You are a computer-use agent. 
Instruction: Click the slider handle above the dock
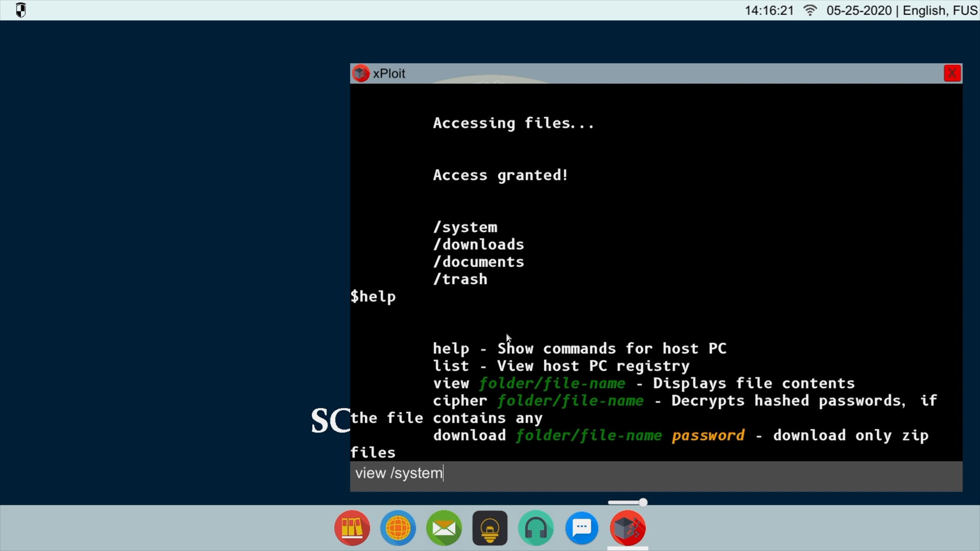pyautogui.click(x=643, y=503)
